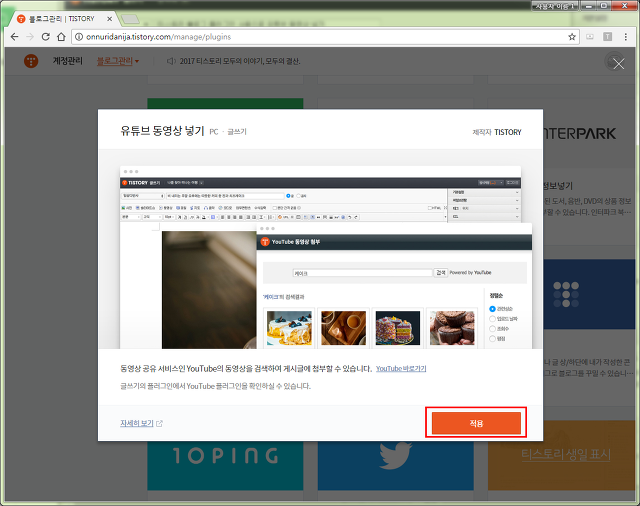The width and height of the screenshot is (640, 506).
Task: Reload the page with the refresh icon
Action: [x=46, y=37]
